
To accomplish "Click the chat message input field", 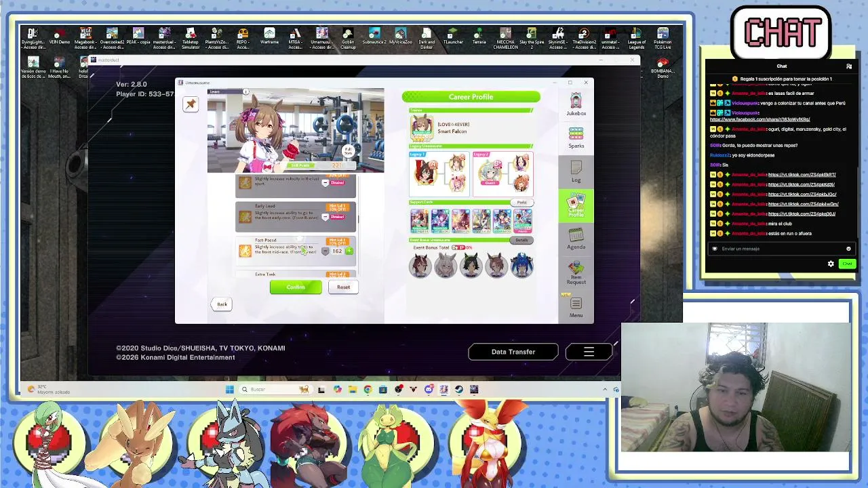I will click(x=781, y=249).
